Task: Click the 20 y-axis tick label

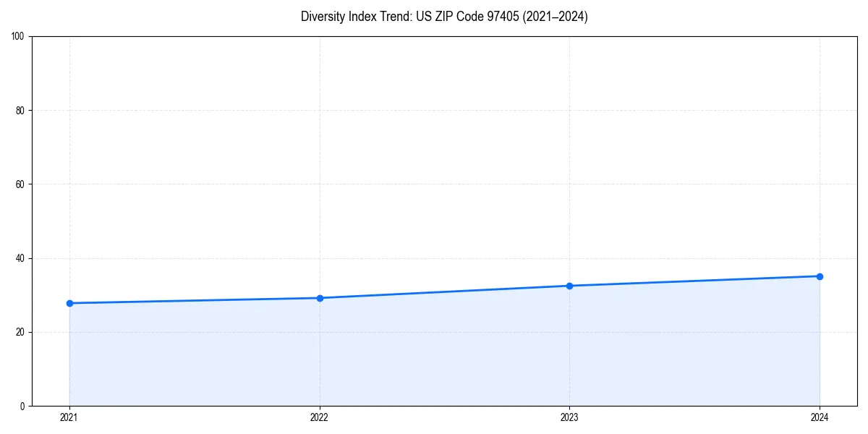Action: 20,333
